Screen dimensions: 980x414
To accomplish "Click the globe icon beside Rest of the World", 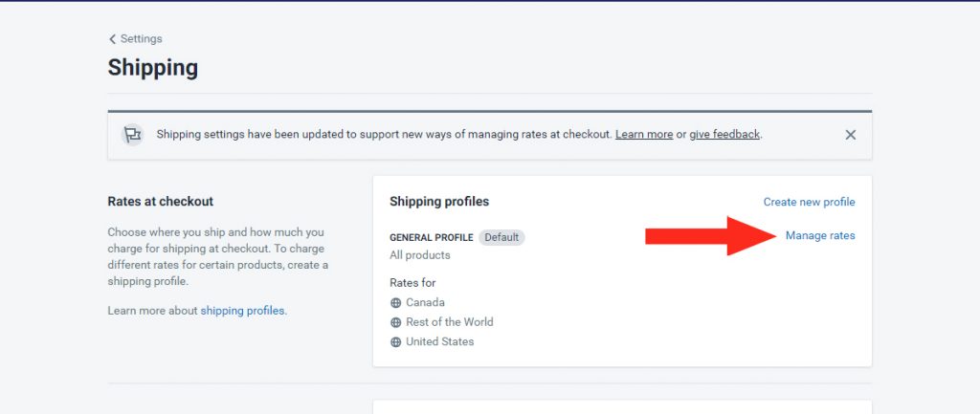I will coord(396,322).
